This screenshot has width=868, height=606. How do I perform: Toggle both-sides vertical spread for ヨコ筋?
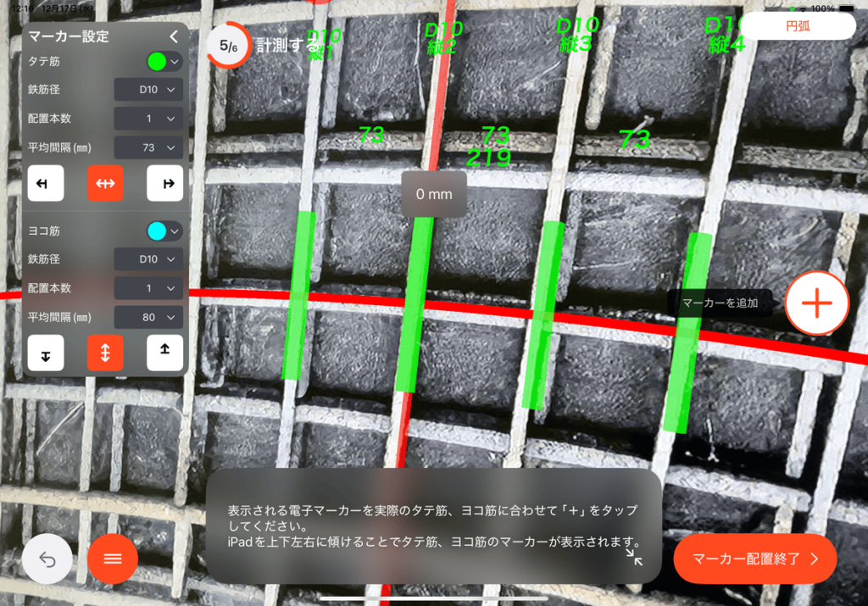click(105, 353)
